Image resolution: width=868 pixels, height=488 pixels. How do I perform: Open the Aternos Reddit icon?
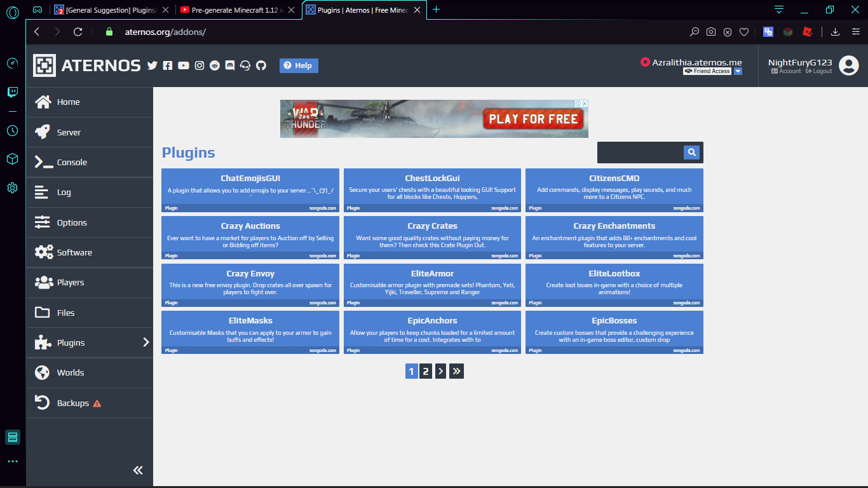(215, 65)
